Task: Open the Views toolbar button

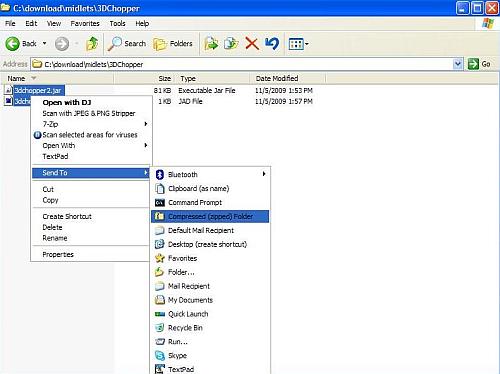Action: pos(296,44)
